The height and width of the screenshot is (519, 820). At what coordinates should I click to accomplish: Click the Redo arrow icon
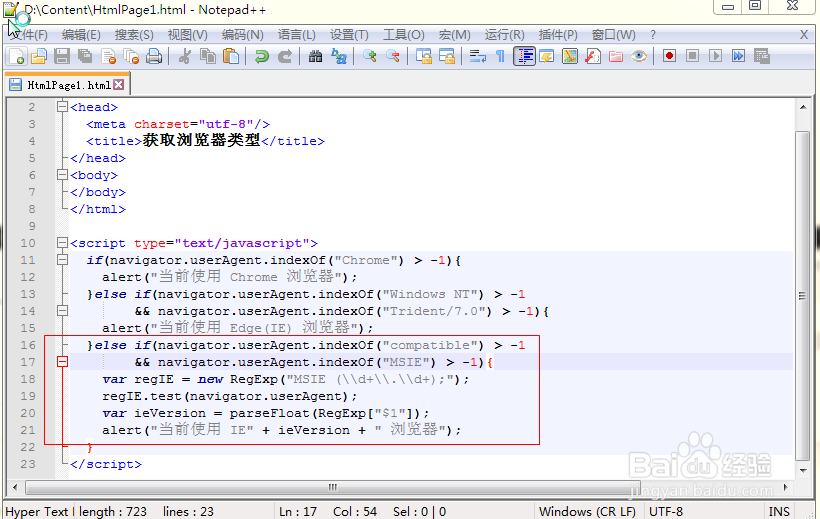click(284, 56)
